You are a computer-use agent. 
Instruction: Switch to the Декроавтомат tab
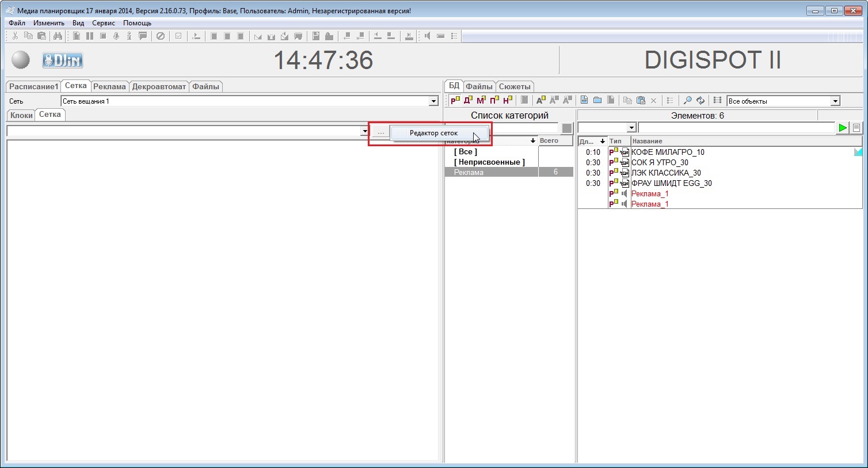pyautogui.click(x=159, y=87)
